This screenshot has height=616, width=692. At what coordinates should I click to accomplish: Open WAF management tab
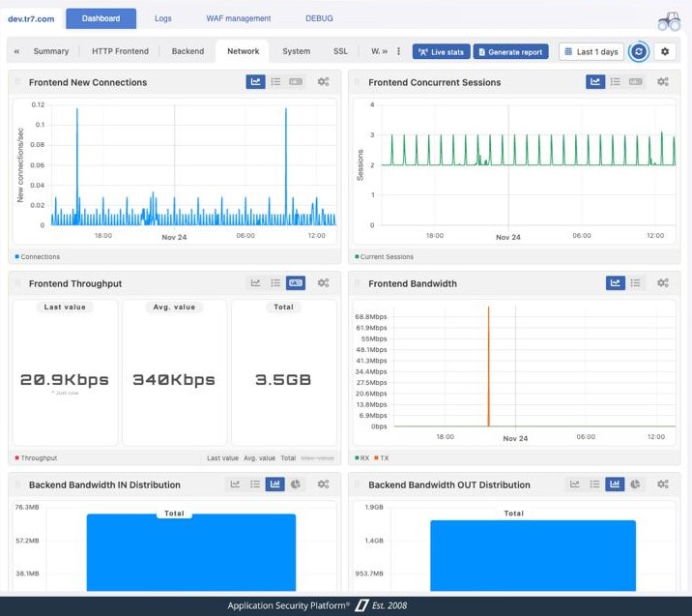click(x=239, y=18)
